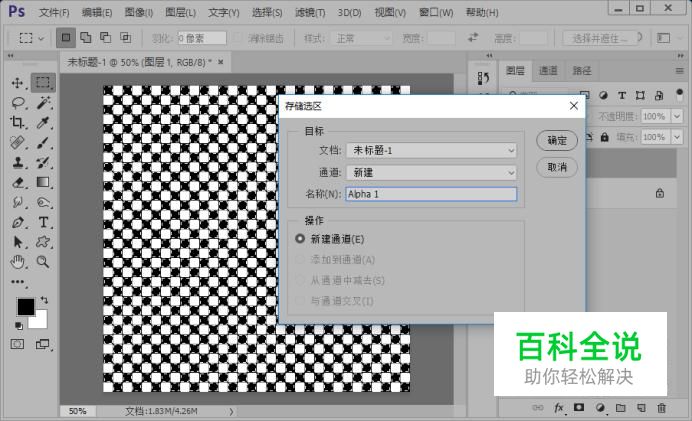Viewport: 692px width, 421px height.
Task: Select the Dodge tool
Action: [x=43, y=202]
